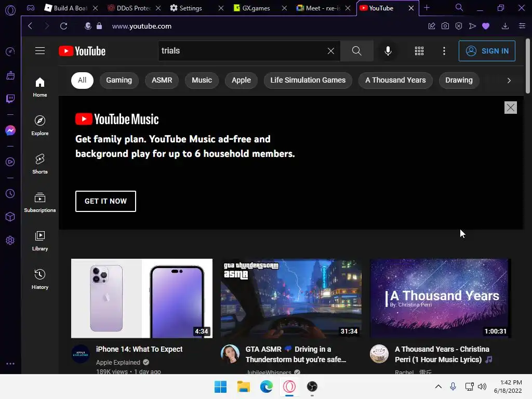Open browser Settings gear in sidebar

click(x=10, y=240)
